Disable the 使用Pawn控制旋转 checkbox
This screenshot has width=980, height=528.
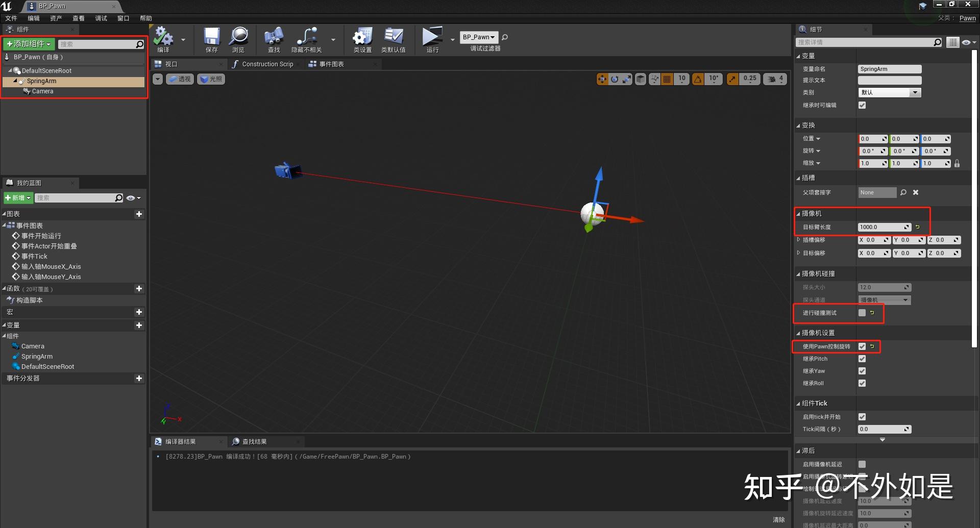coord(862,346)
